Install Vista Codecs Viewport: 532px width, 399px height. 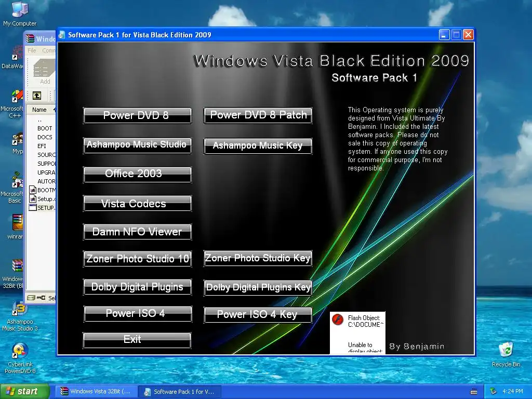point(137,203)
